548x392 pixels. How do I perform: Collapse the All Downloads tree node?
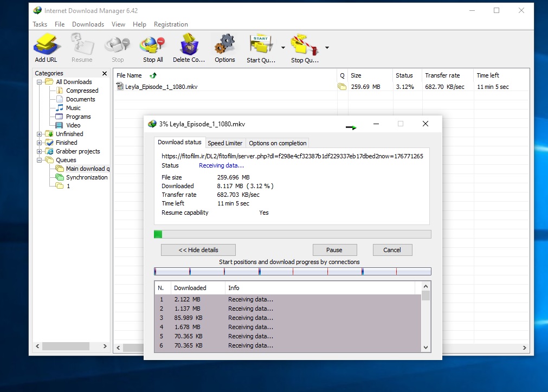[x=40, y=82]
